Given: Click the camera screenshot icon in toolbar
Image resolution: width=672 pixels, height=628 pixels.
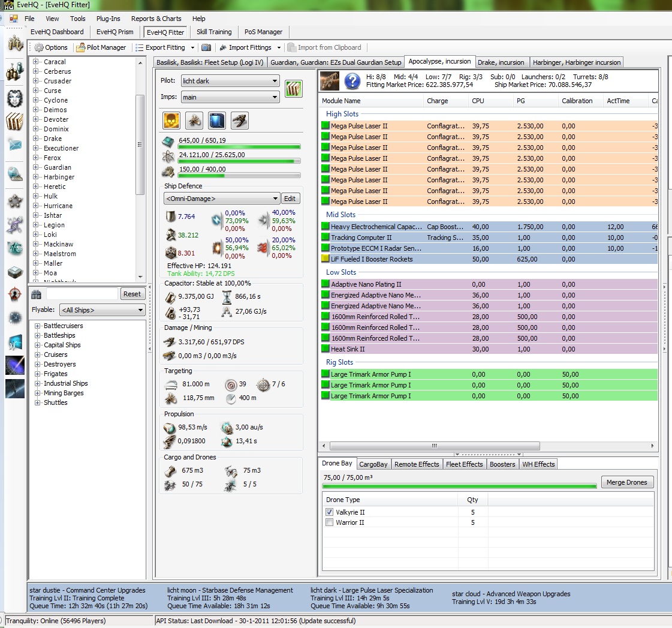Looking at the screenshot, I should pyautogui.click(x=206, y=47).
